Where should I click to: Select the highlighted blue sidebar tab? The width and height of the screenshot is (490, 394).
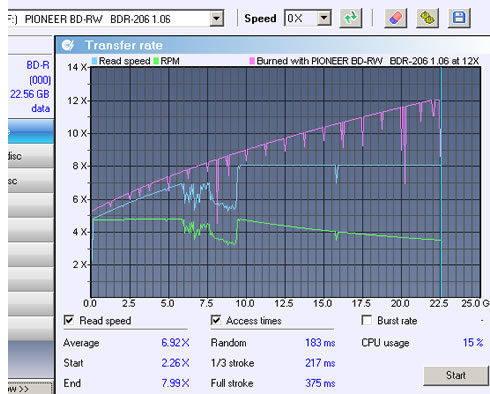click(31, 132)
